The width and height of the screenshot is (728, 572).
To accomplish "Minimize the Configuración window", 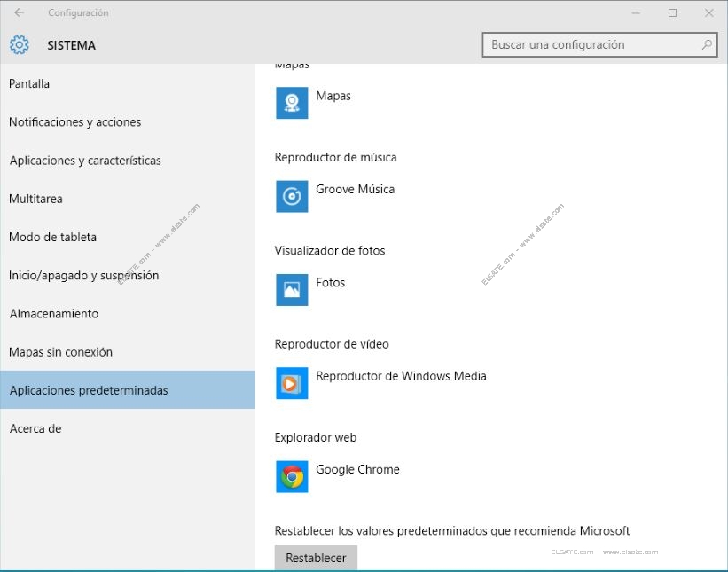I will coord(636,13).
